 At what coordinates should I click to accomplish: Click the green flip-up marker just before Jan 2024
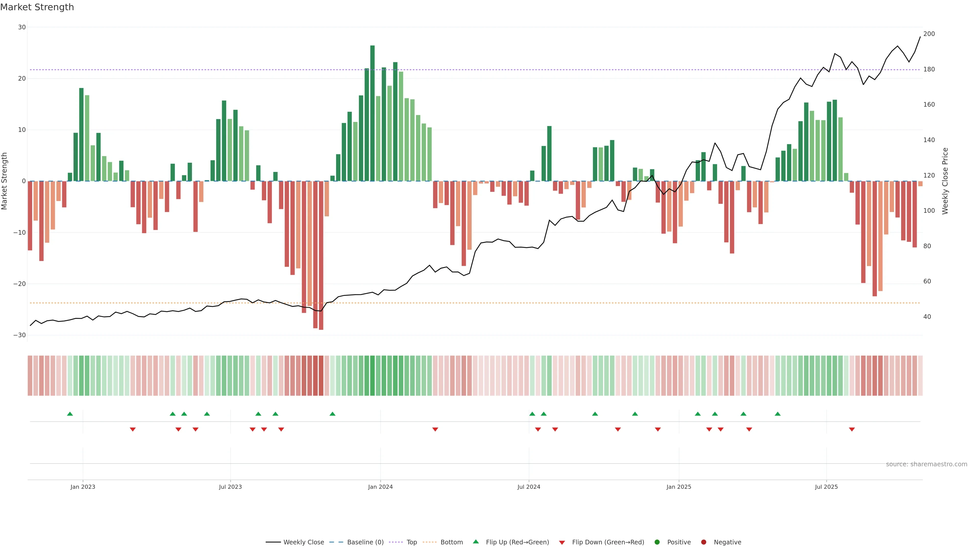coord(333,414)
